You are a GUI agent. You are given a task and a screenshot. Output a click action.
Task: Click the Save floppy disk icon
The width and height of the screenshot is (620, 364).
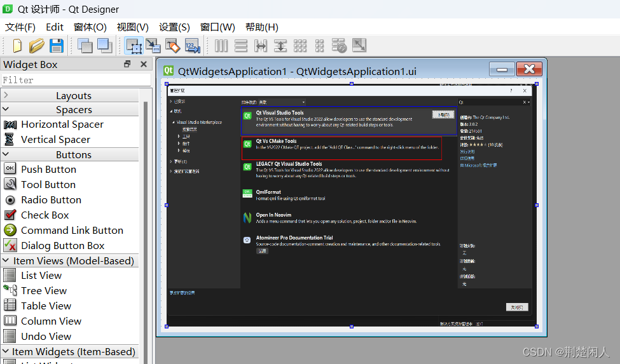point(57,46)
